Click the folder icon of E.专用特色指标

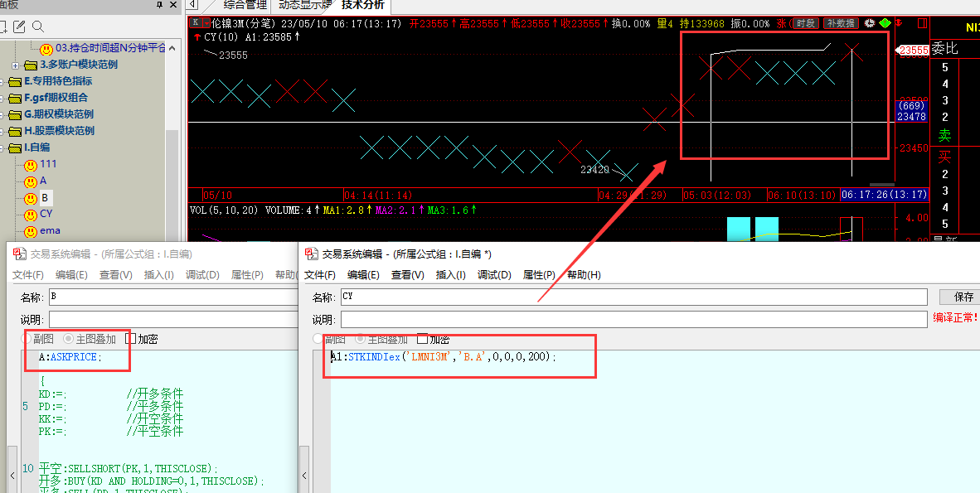click(x=15, y=82)
